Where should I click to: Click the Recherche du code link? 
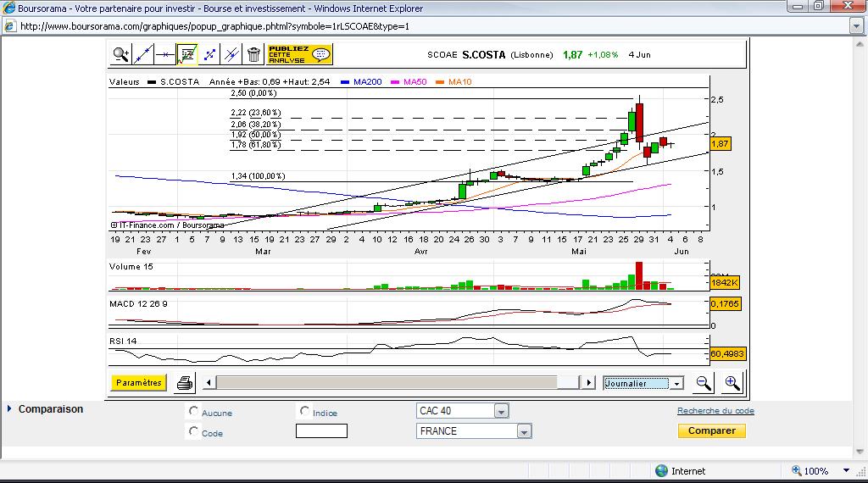715,410
